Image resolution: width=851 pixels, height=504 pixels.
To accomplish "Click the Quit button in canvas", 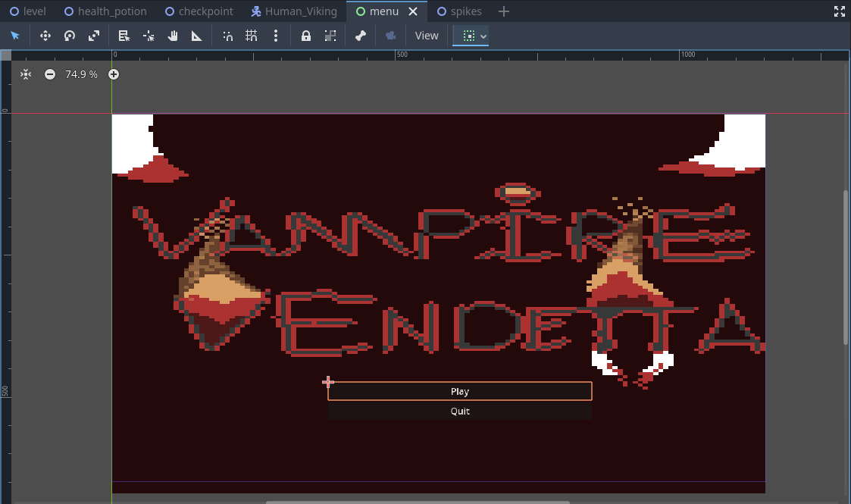I will [460, 411].
